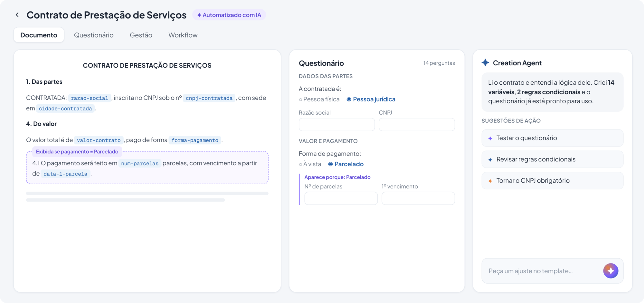Open the Documento tab
This screenshot has height=303, width=644.
[39, 35]
